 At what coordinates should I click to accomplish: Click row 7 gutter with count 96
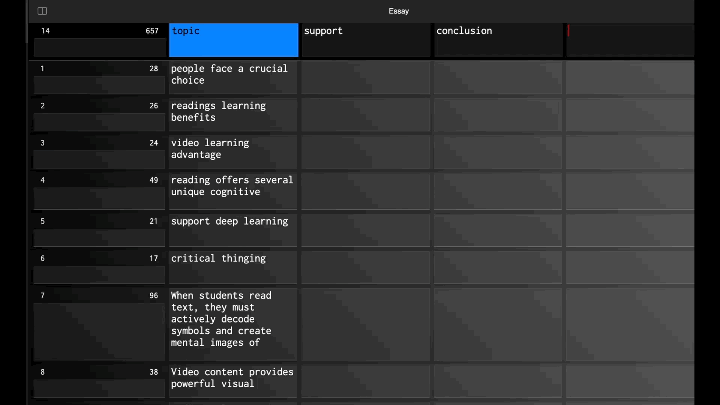99,323
